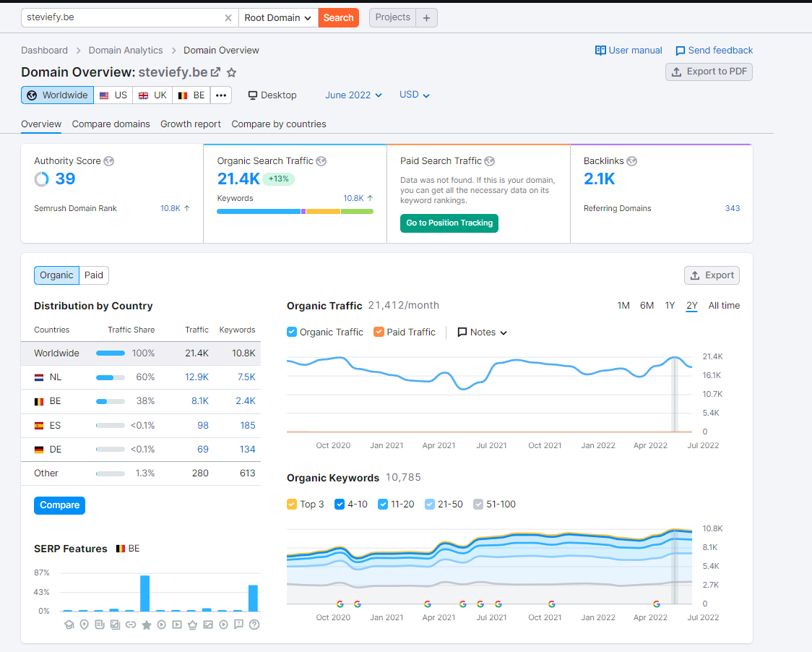This screenshot has height=652, width=812.
Task: Open the Dashboard breadcrumb link
Action: [45, 51]
